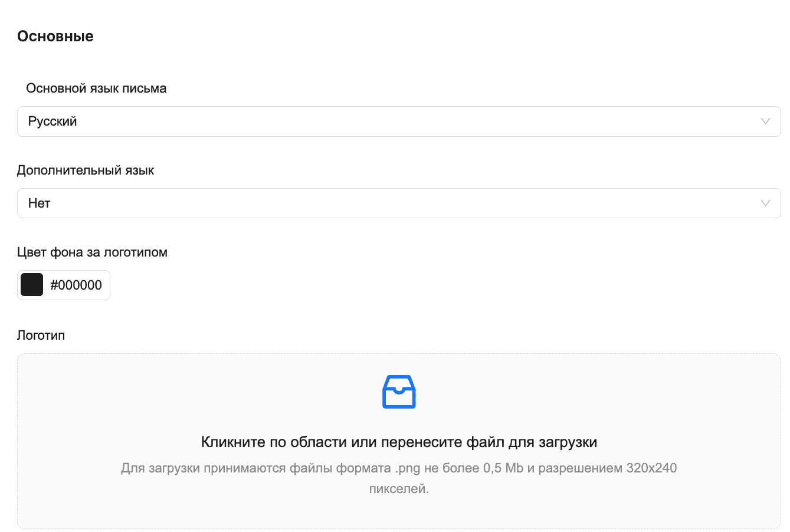790x532 pixels.
Task: Click the logo color picker box
Action: 64,285
